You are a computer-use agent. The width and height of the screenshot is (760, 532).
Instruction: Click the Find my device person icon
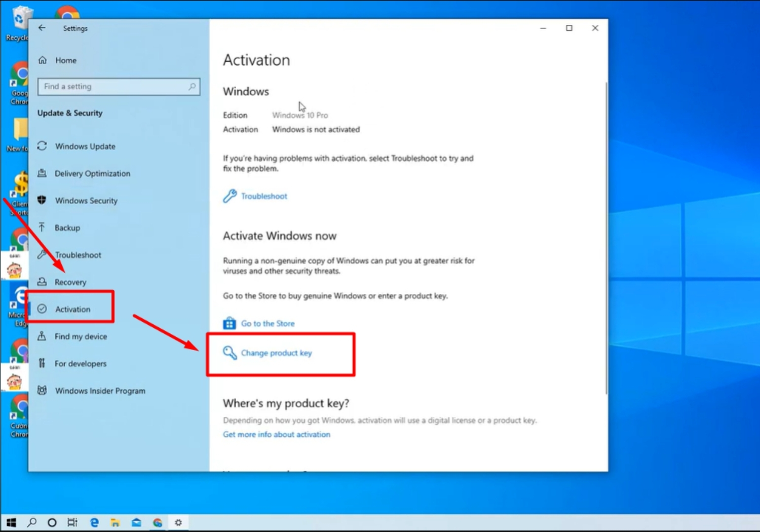click(42, 336)
